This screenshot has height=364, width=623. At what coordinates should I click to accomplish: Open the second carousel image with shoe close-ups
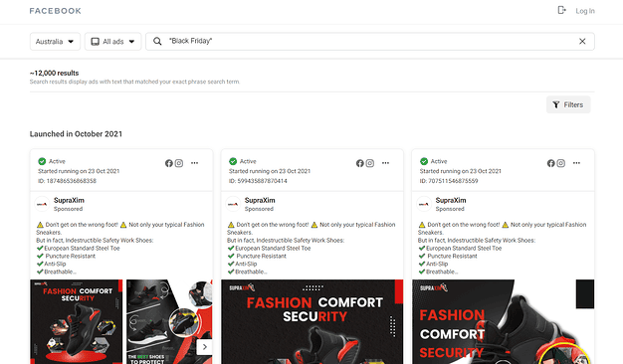click(169, 321)
